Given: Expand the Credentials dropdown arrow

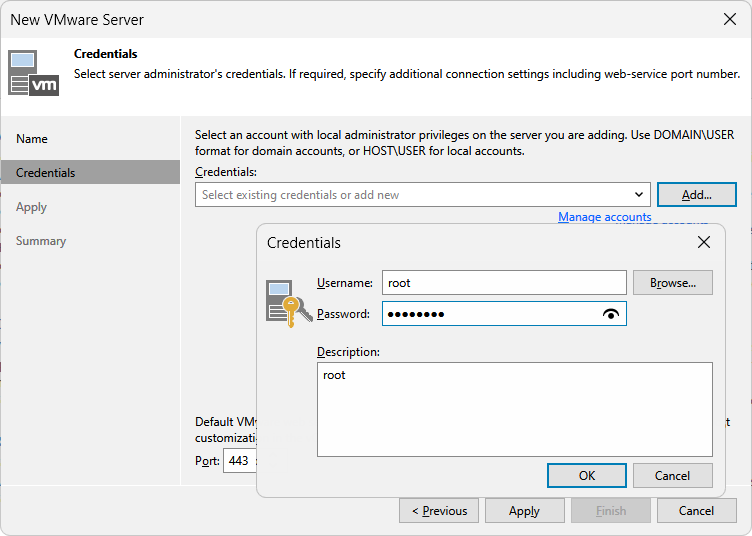Looking at the screenshot, I should [x=638, y=194].
